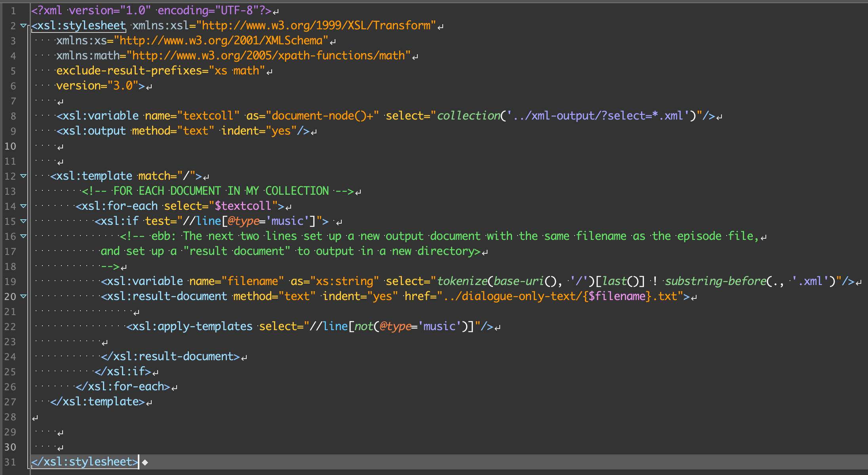This screenshot has width=868, height=475.
Task: Click version="3.0" on line 6
Action: (97, 86)
